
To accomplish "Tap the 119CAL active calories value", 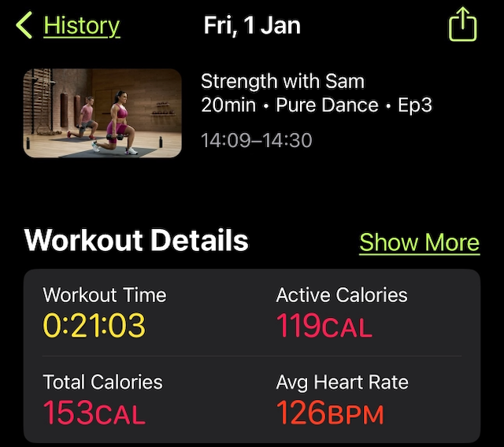I will click(x=324, y=326).
